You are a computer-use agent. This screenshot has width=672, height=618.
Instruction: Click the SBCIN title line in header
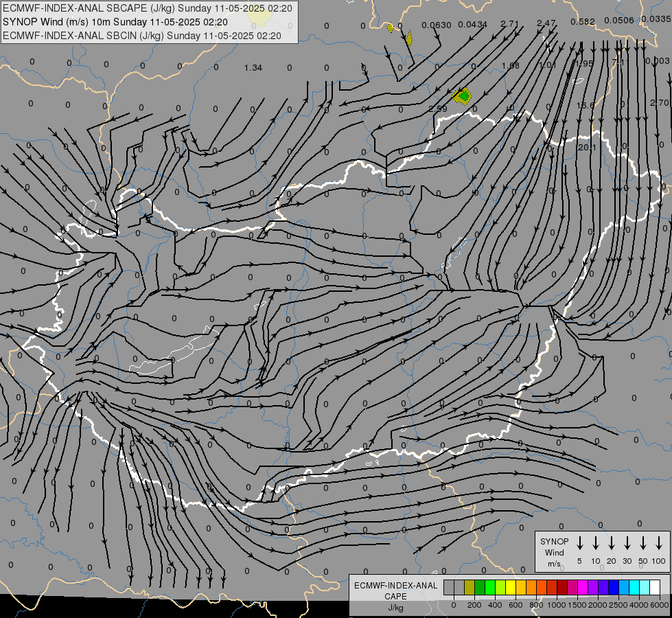pos(142,36)
